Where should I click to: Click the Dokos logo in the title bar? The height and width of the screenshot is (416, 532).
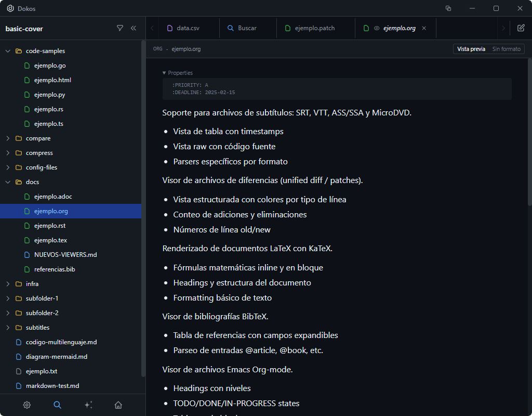11,8
